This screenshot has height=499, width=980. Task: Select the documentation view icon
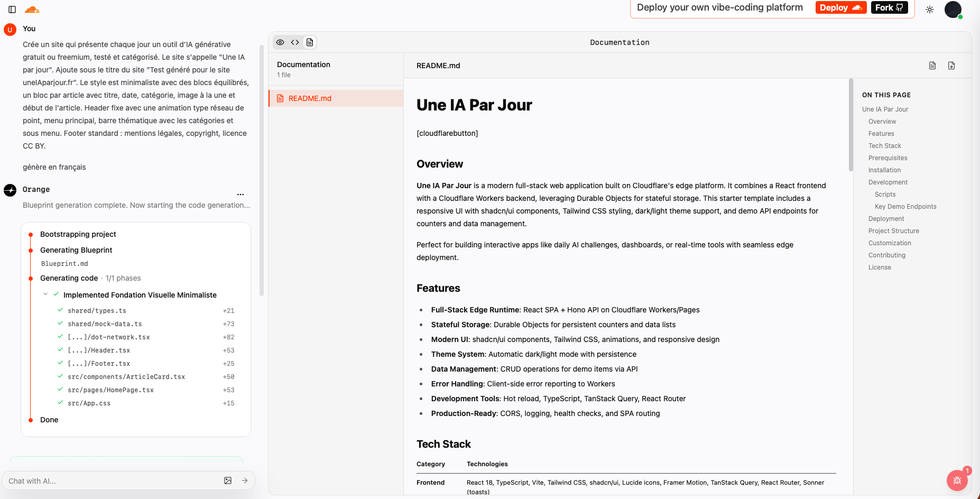pos(310,42)
